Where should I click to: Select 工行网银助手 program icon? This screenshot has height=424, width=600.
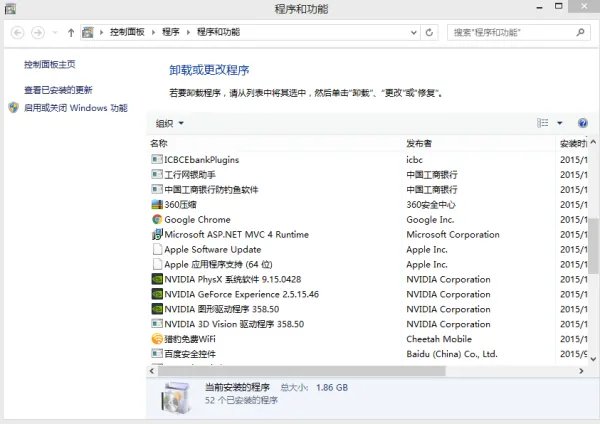[x=157, y=174]
